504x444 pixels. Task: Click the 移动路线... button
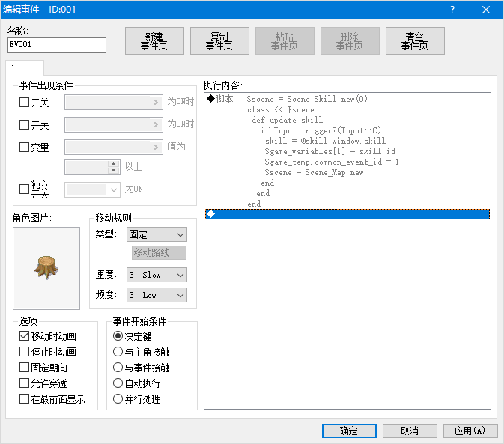[159, 253]
